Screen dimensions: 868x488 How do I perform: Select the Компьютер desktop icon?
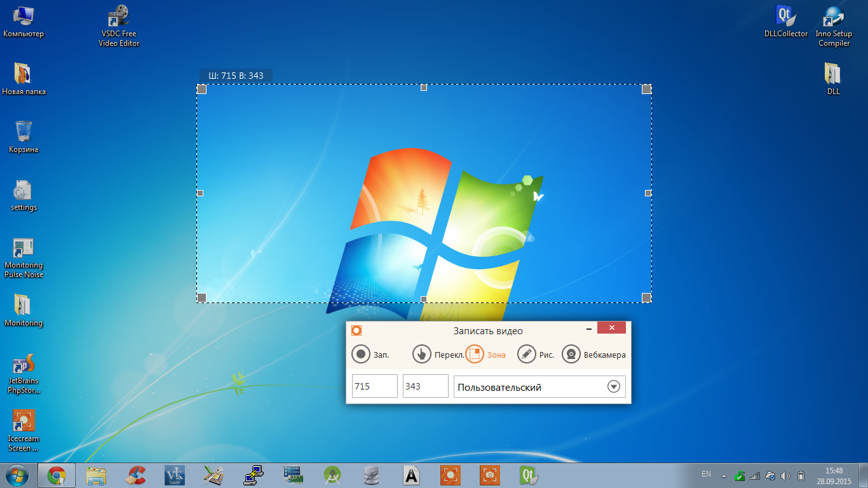(x=24, y=21)
